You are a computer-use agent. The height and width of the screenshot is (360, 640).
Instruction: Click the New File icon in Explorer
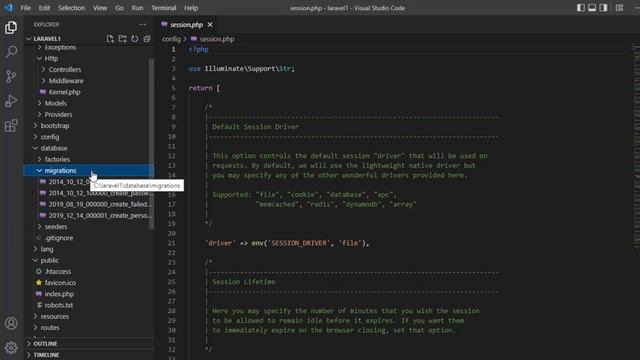110,39
